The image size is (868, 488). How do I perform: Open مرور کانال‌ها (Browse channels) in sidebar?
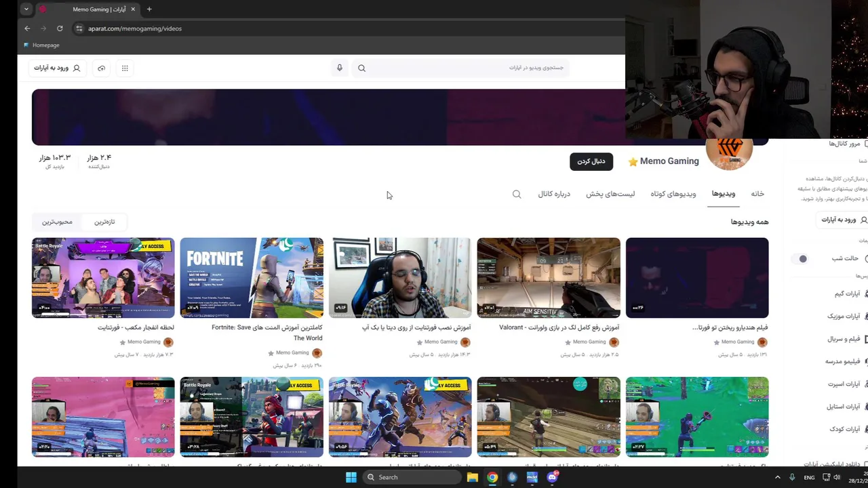848,144
